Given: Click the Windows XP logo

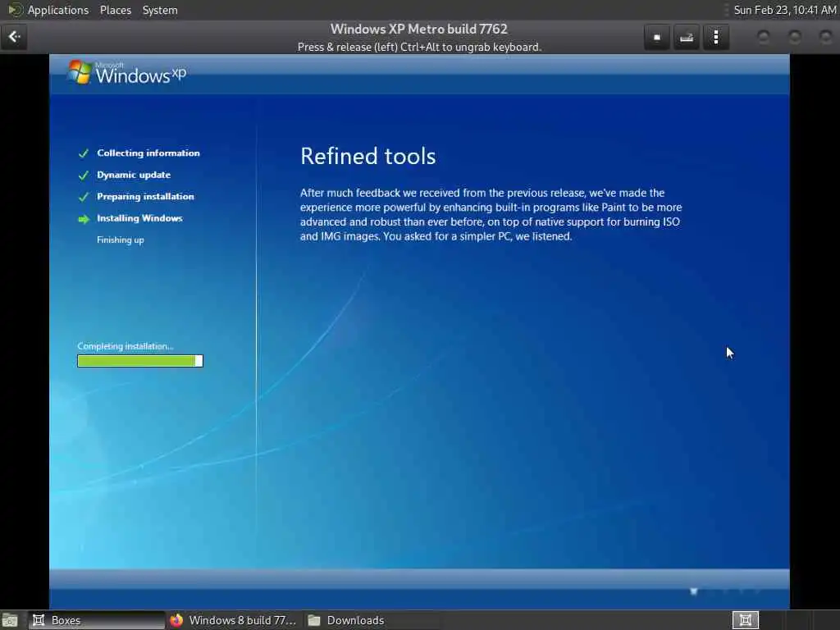Looking at the screenshot, I should click(127, 72).
